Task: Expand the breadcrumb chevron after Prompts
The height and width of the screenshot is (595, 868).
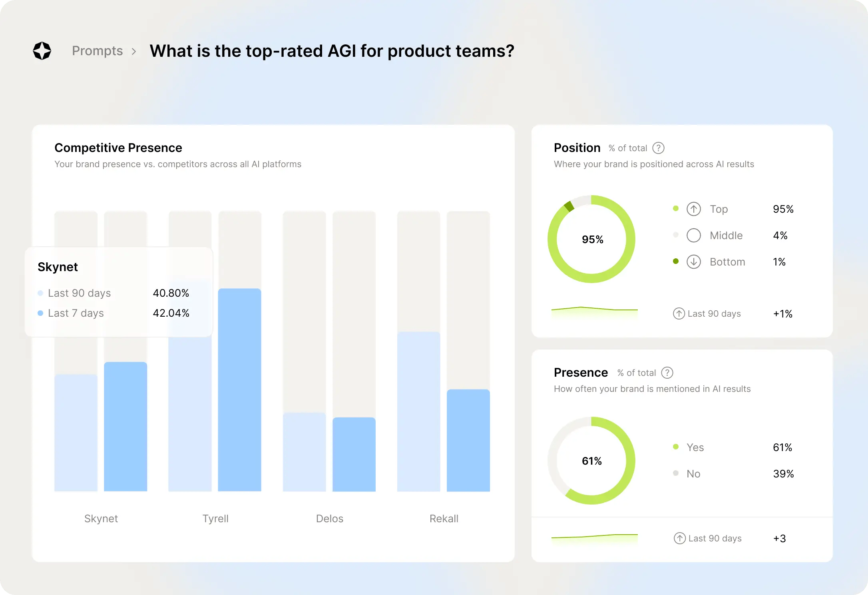Action: pos(134,51)
